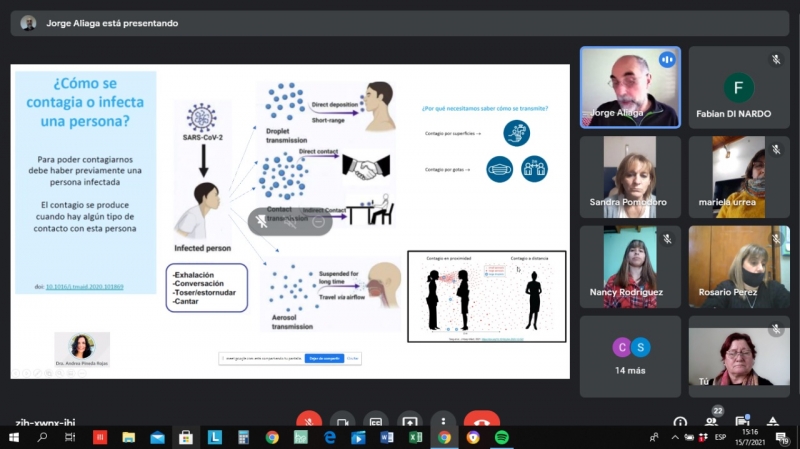Open the Windows notification center icon
Image resolution: width=800 pixels, height=449 pixels.
pos(782,438)
